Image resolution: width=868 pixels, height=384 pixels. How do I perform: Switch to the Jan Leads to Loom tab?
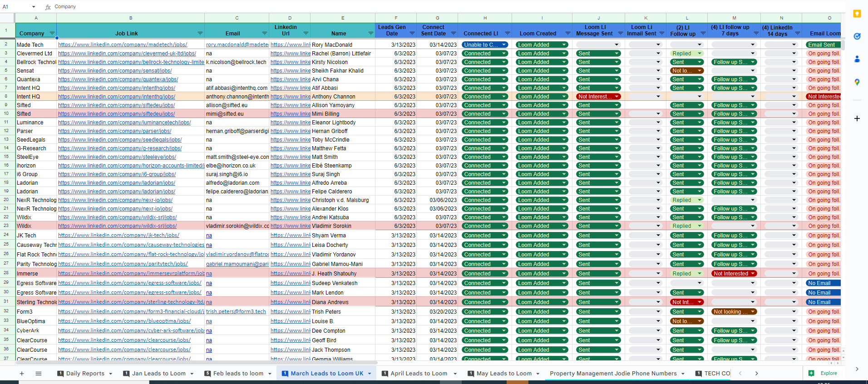click(158, 374)
